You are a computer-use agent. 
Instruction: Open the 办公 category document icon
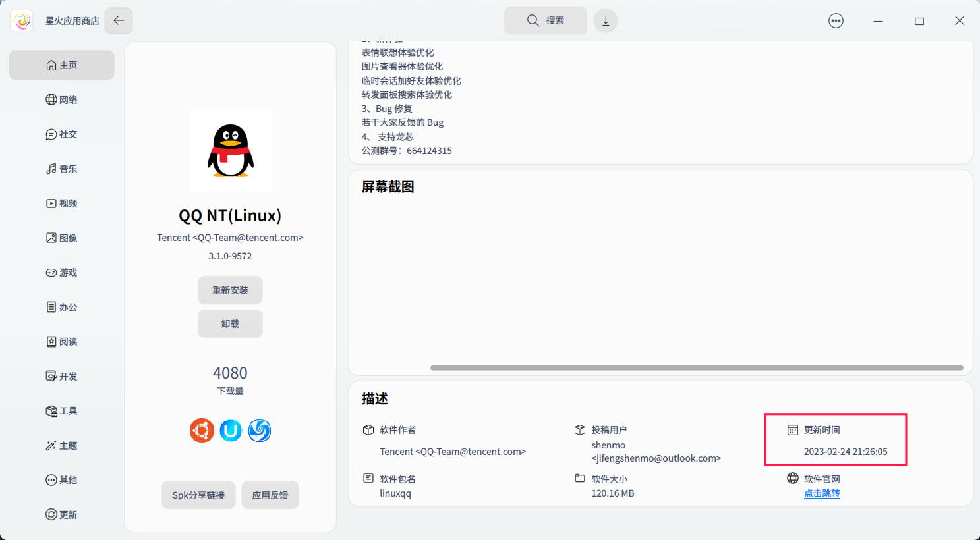pos(51,307)
